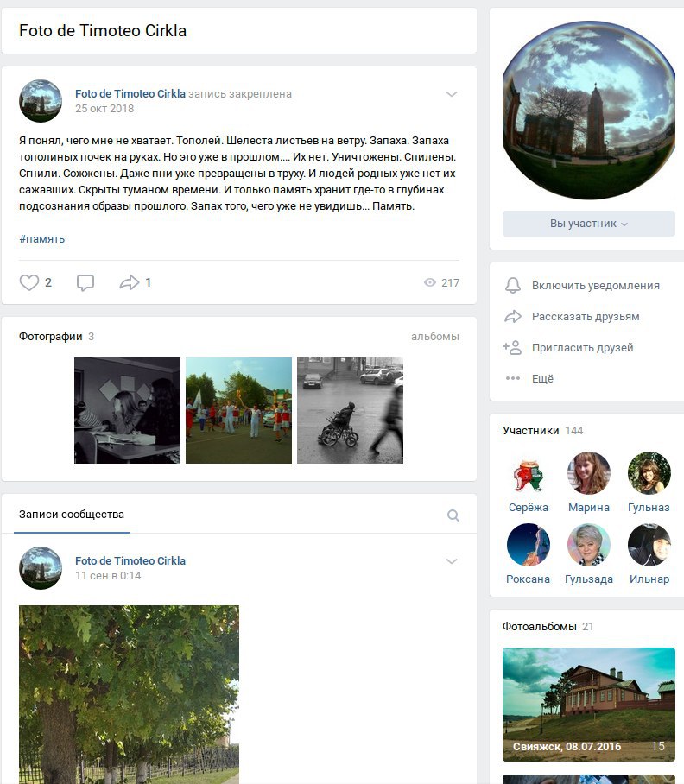Open member Марина's profile avatar
The height and width of the screenshot is (784, 684).
coord(588,473)
